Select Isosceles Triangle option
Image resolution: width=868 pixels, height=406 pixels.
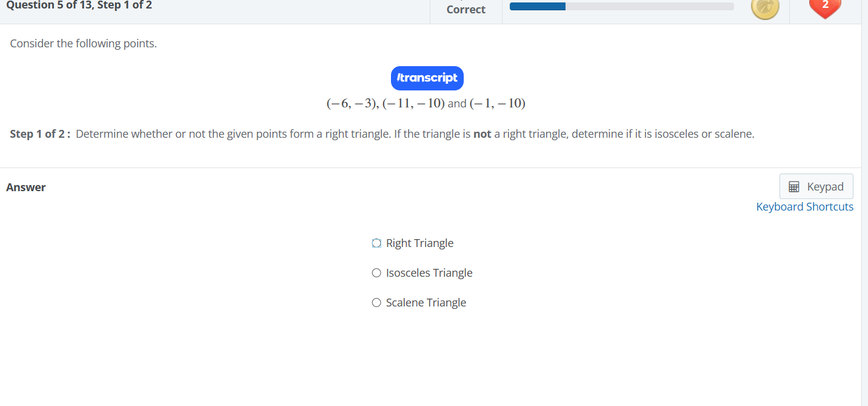pyautogui.click(x=376, y=272)
